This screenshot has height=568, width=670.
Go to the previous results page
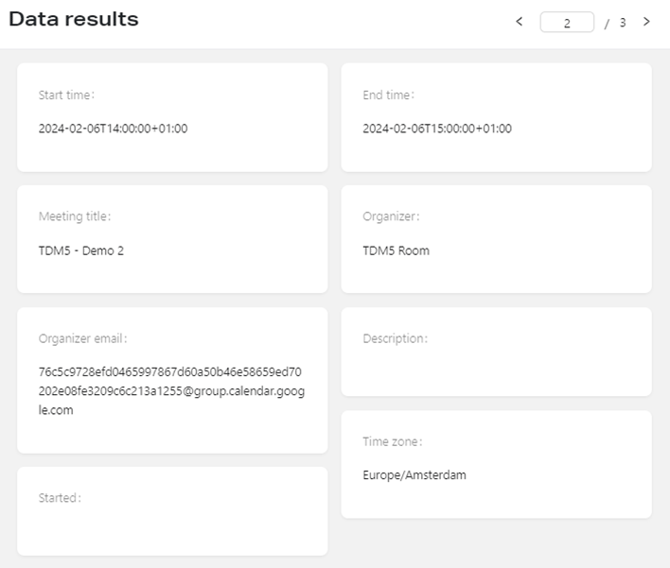[x=519, y=21]
